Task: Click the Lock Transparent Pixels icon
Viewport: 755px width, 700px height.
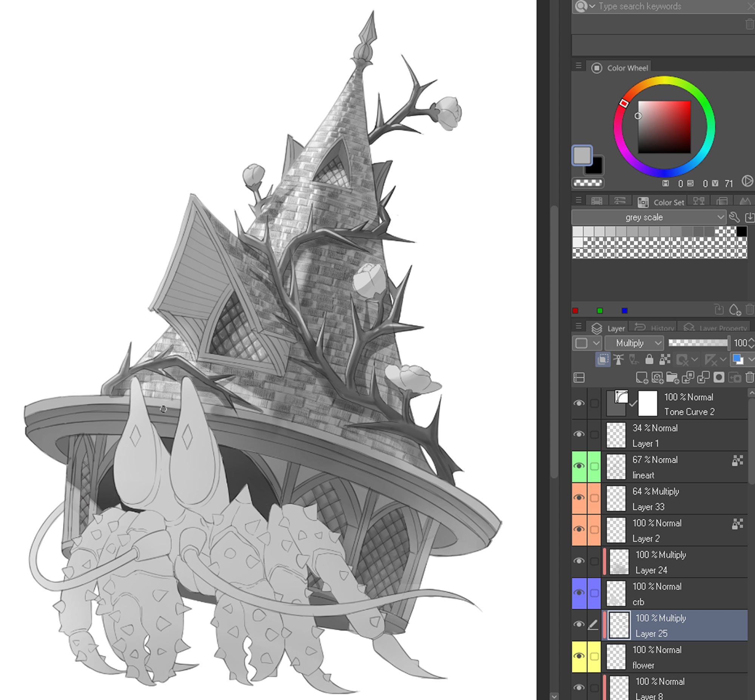Action: point(664,359)
